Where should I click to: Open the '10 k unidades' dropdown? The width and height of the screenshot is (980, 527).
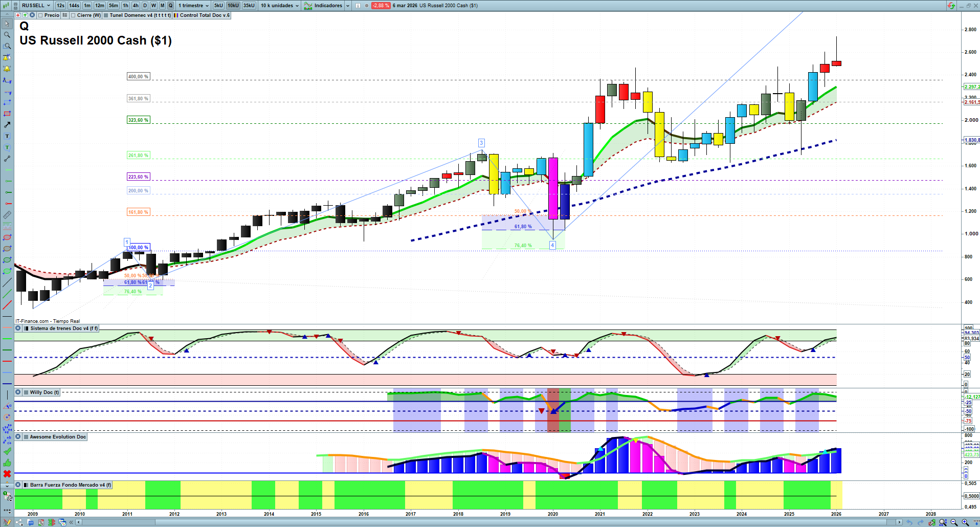click(x=280, y=6)
